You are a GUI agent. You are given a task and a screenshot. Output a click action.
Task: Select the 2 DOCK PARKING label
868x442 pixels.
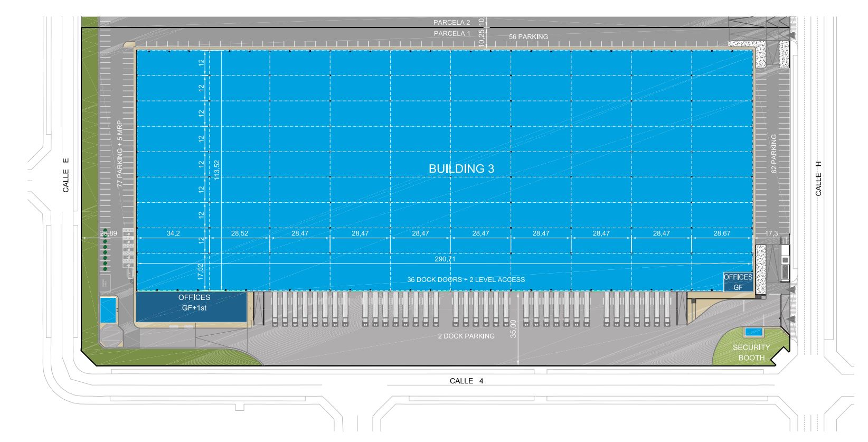click(466, 336)
